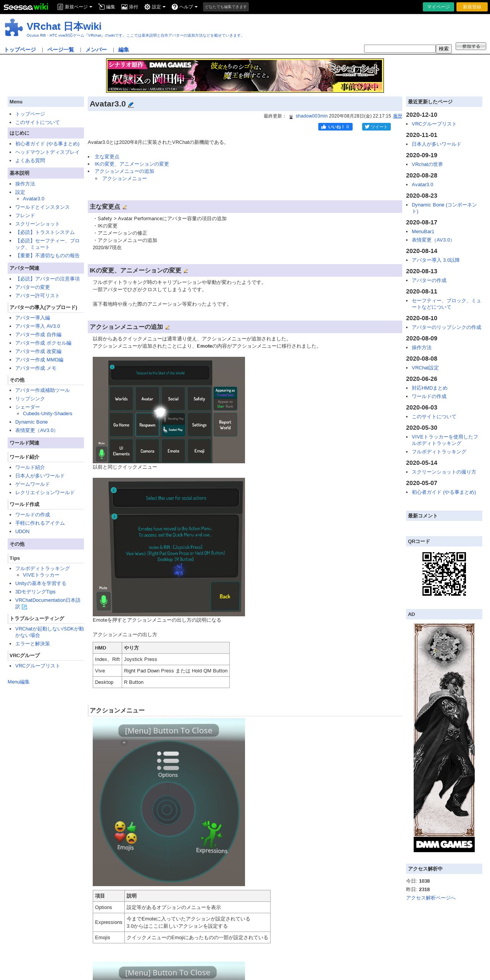Click the 奴隷区 DMM GAMES banner ad
Screen dimensions: 490x980
(245, 76)
